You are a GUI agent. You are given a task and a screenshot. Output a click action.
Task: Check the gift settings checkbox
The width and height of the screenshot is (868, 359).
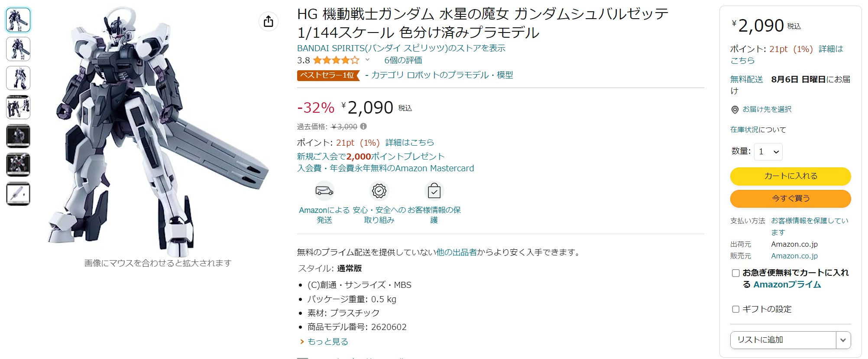pyautogui.click(x=735, y=309)
